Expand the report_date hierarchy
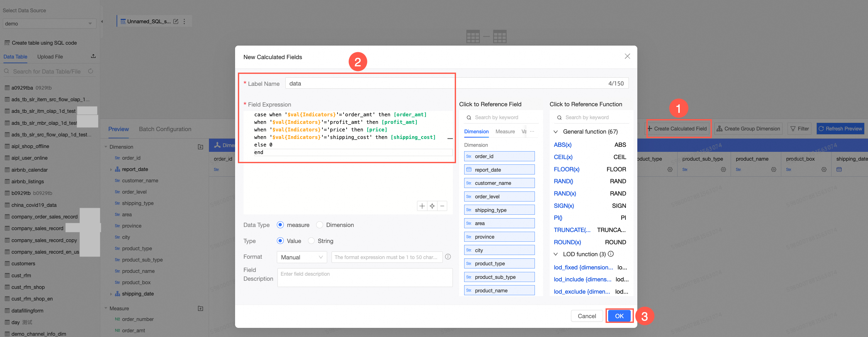The width and height of the screenshot is (868, 337). [111, 169]
